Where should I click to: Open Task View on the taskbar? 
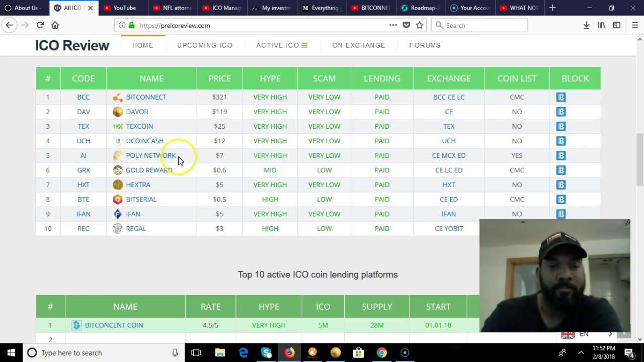[196, 353]
